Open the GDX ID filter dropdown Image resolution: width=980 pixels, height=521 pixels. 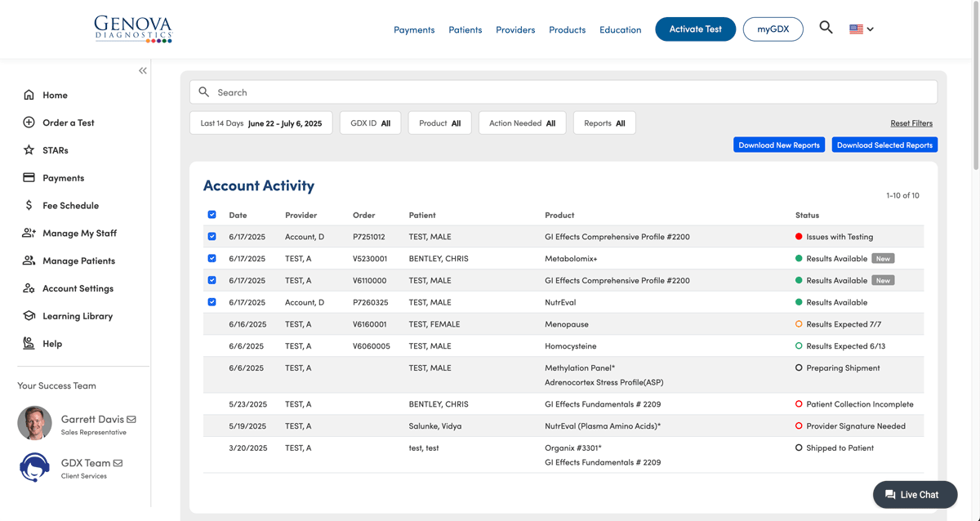pyautogui.click(x=371, y=123)
